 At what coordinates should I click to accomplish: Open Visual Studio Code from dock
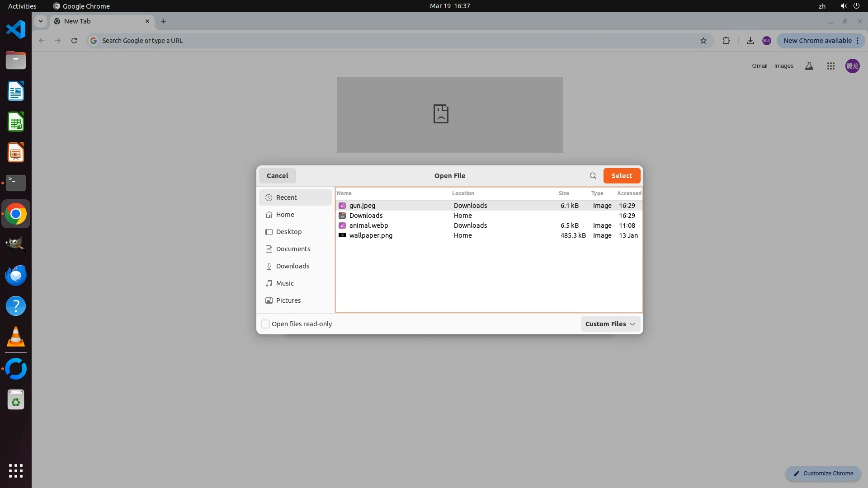pyautogui.click(x=16, y=30)
